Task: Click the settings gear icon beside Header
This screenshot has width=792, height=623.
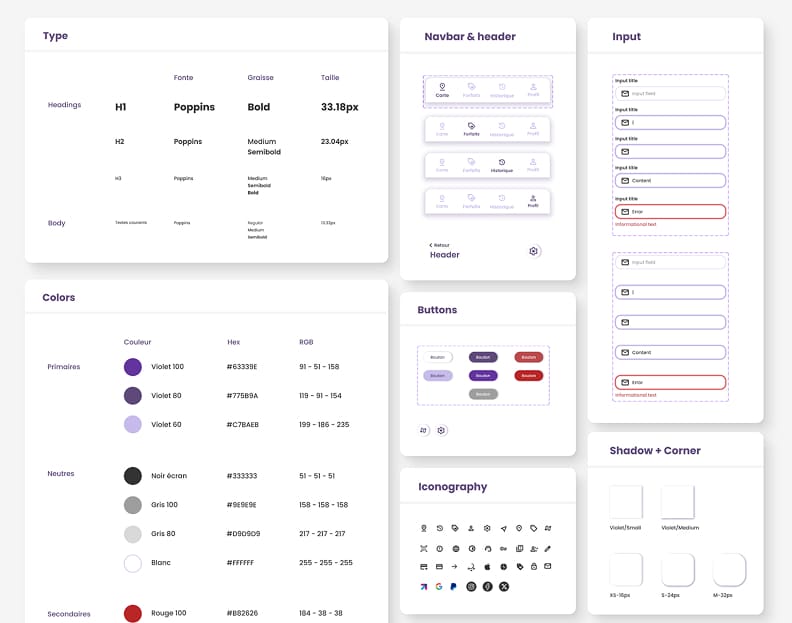Action: (x=534, y=251)
